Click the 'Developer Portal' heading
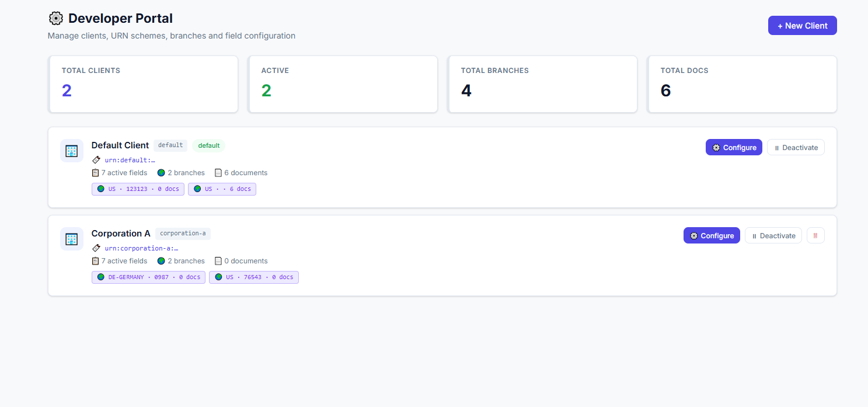Image resolution: width=868 pixels, height=407 pixels. [x=120, y=19]
